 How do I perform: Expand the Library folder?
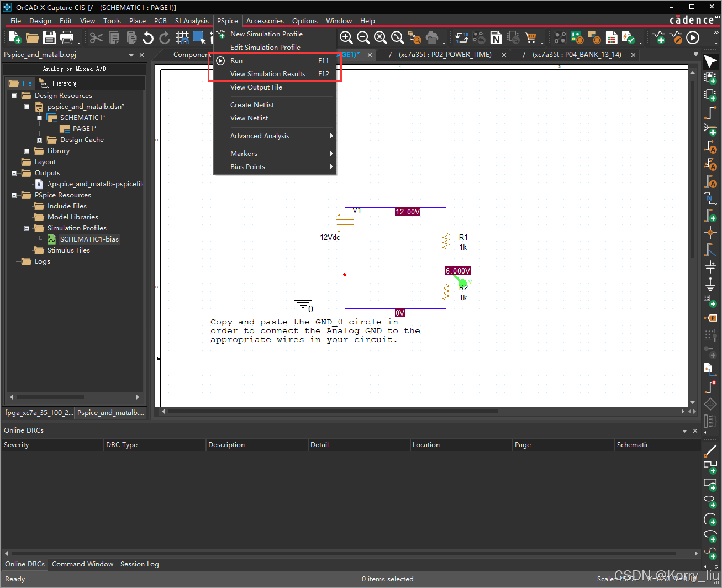(x=27, y=150)
